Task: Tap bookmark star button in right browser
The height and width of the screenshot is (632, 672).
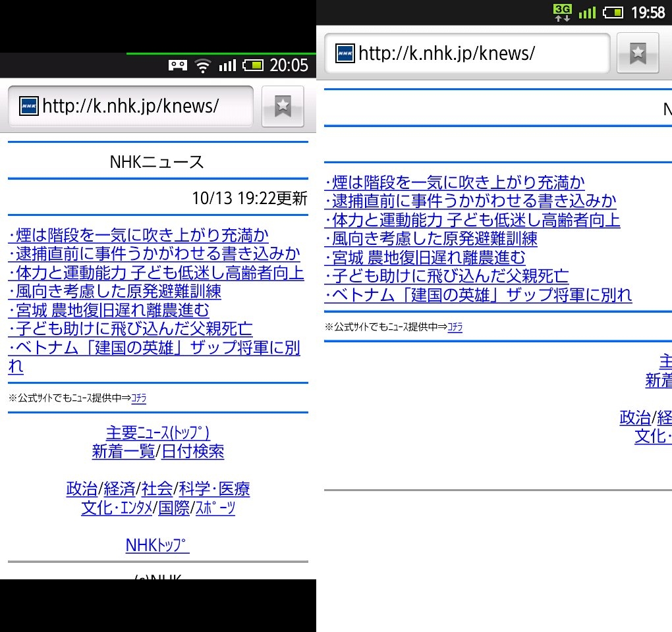Action: 638,53
